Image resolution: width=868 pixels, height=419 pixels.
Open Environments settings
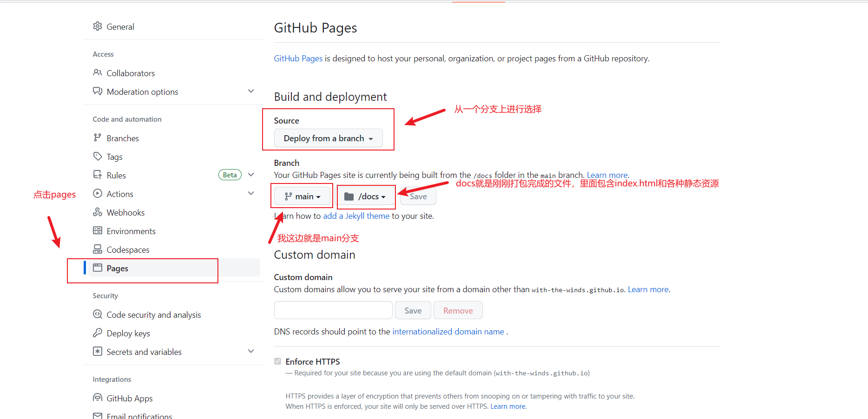coord(131,231)
